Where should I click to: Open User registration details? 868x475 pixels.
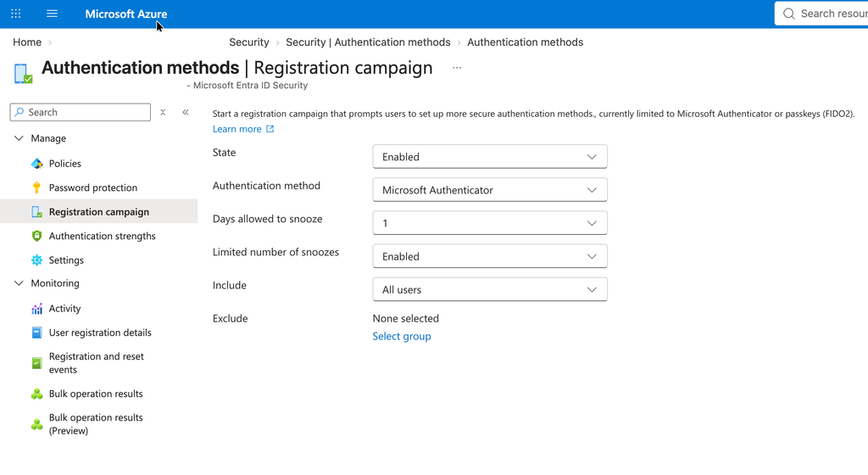click(100, 332)
